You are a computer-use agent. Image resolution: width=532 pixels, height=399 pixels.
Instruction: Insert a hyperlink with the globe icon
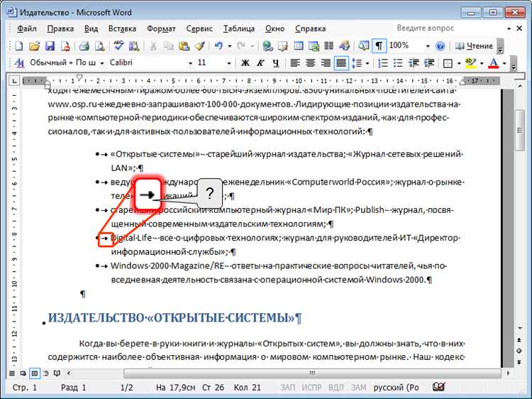(x=267, y=46)
